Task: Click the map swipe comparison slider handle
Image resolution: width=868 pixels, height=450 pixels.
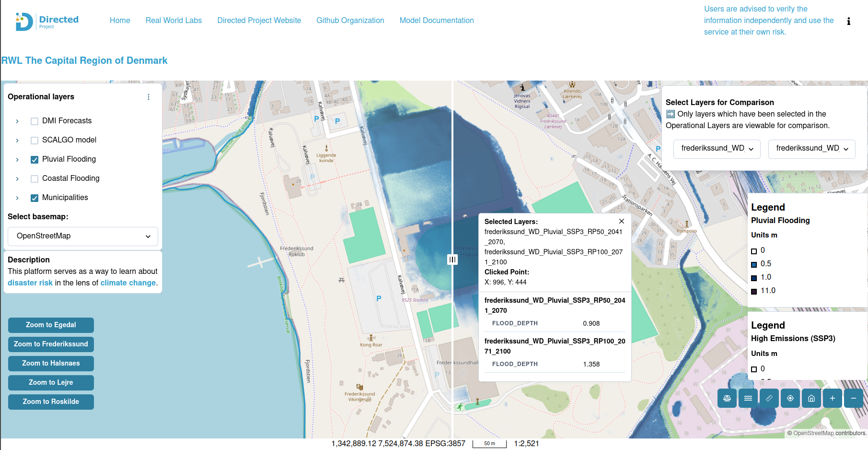Action: coord(452,260)
